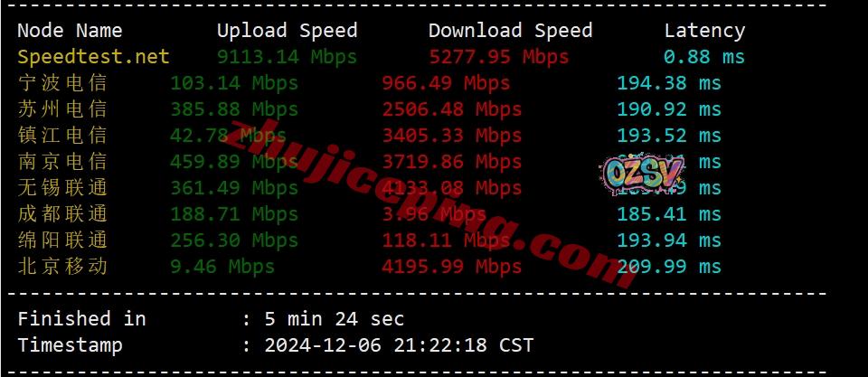Image resolution: width=868 pixels, height=377 pixels.
Task: Click the 193.94 ms latency for 绵阳联通
Action: point(669,240)
